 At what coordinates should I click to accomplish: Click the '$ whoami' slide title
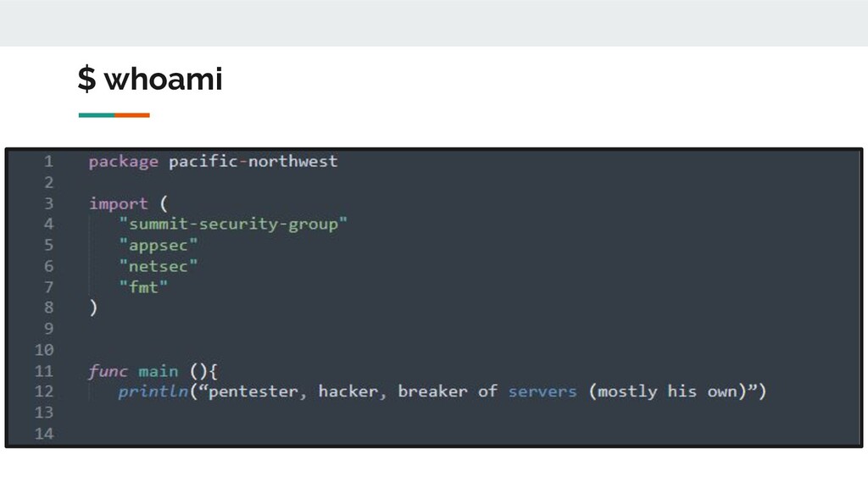(x=150, y=79)
